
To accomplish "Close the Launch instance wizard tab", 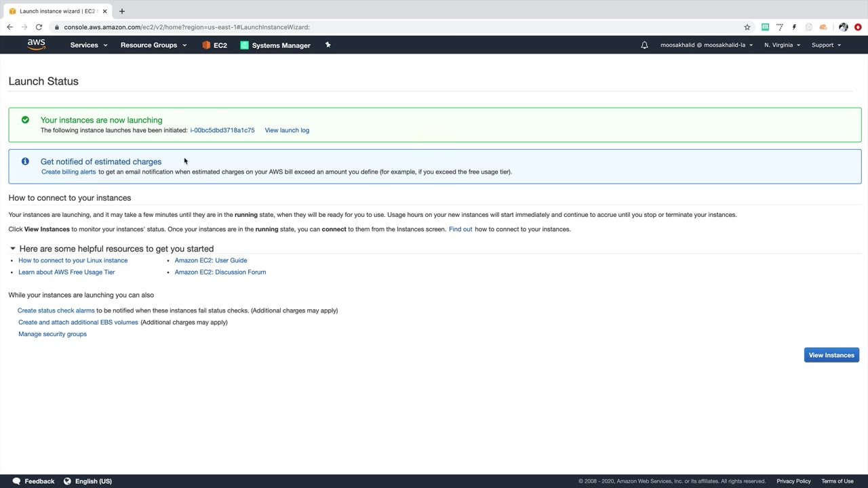I will coord(104,11).
